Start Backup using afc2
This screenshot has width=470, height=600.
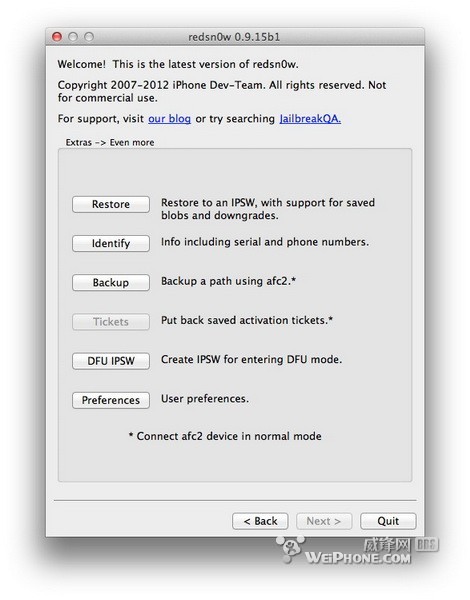point(111,282)
